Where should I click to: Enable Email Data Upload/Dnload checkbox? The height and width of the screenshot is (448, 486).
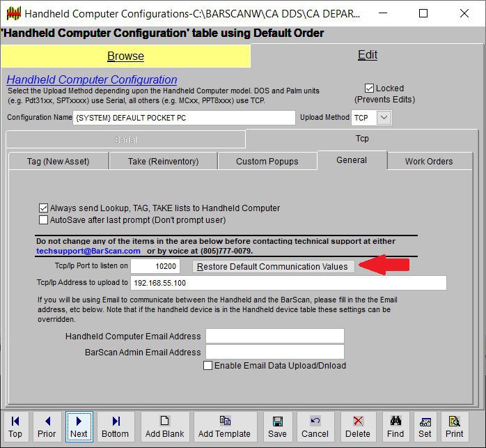[x=207, y=365]
